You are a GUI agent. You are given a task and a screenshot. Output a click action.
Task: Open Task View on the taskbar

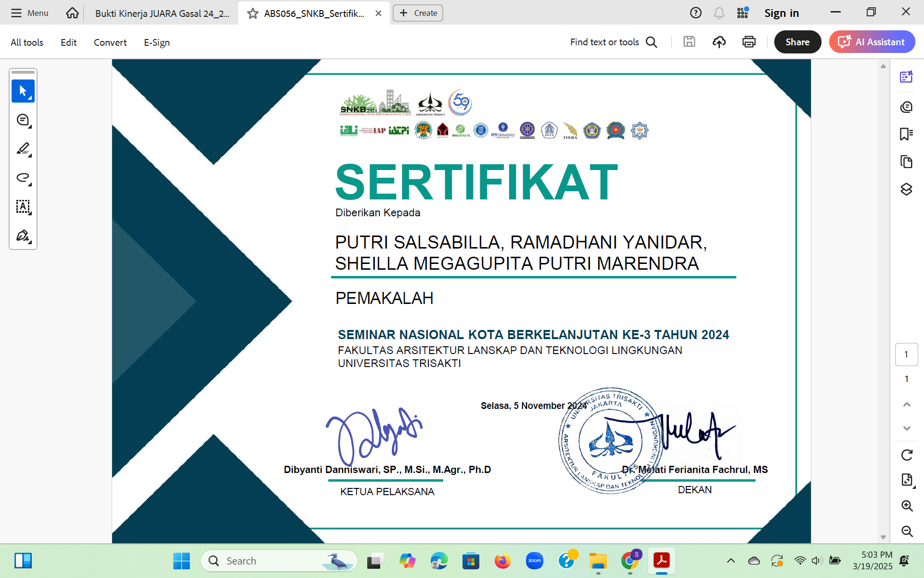point(375,561)
